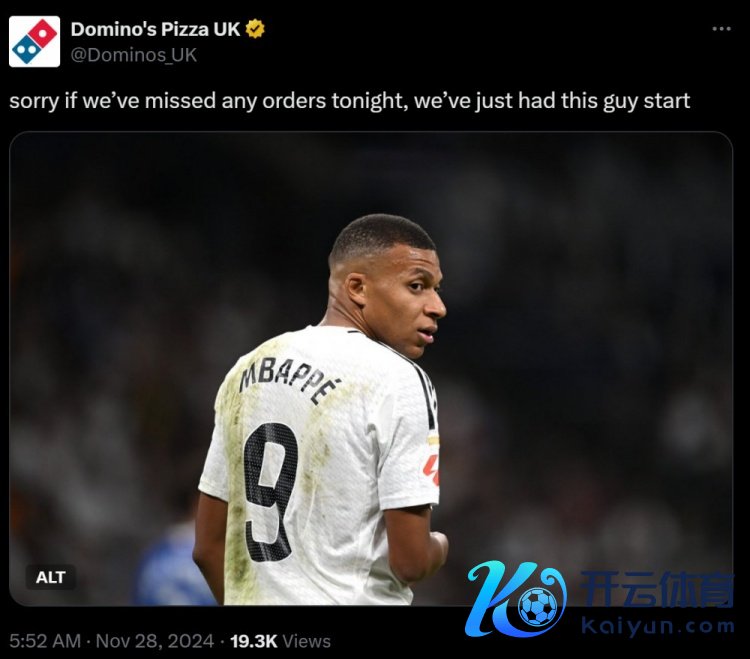The image size is (750, 659).
Task: Open the attached footballer photo
Action: (371, 368)
